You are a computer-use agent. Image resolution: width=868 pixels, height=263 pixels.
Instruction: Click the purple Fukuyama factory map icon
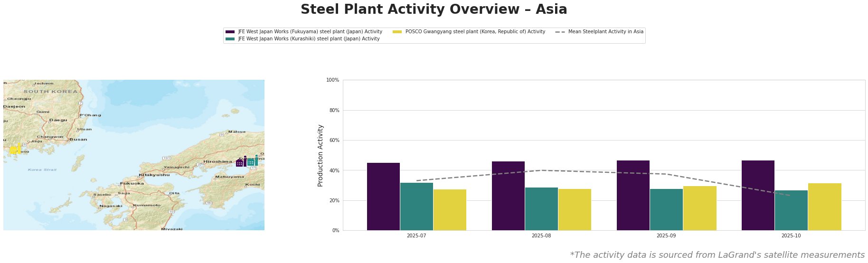coord(241,162)
